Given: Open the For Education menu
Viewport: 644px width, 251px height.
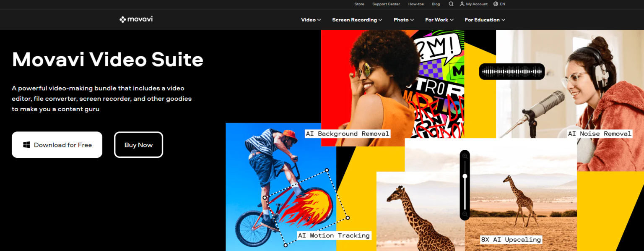Looking at the screenshot, I should [485, 20].
